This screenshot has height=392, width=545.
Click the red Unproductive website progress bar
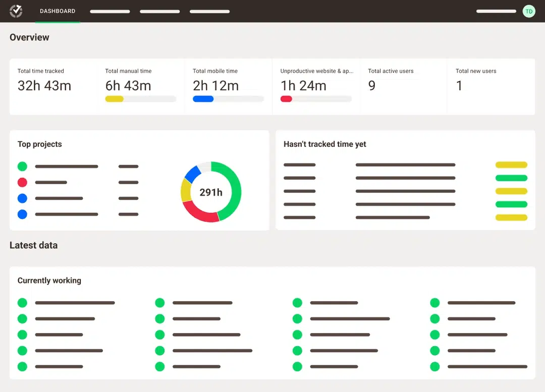point(286,99)
